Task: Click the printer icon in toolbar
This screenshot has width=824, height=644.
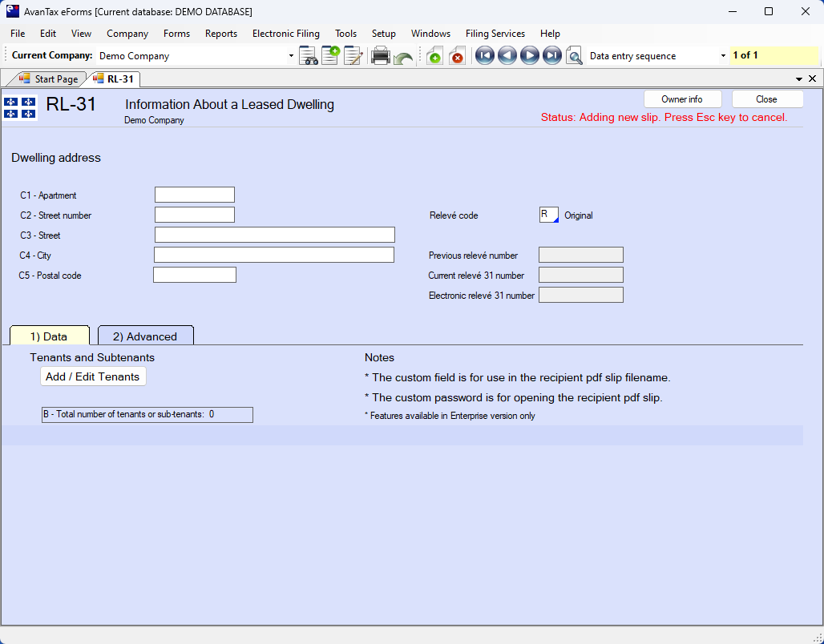Action: pyautogui.click(x=381, y=56)
